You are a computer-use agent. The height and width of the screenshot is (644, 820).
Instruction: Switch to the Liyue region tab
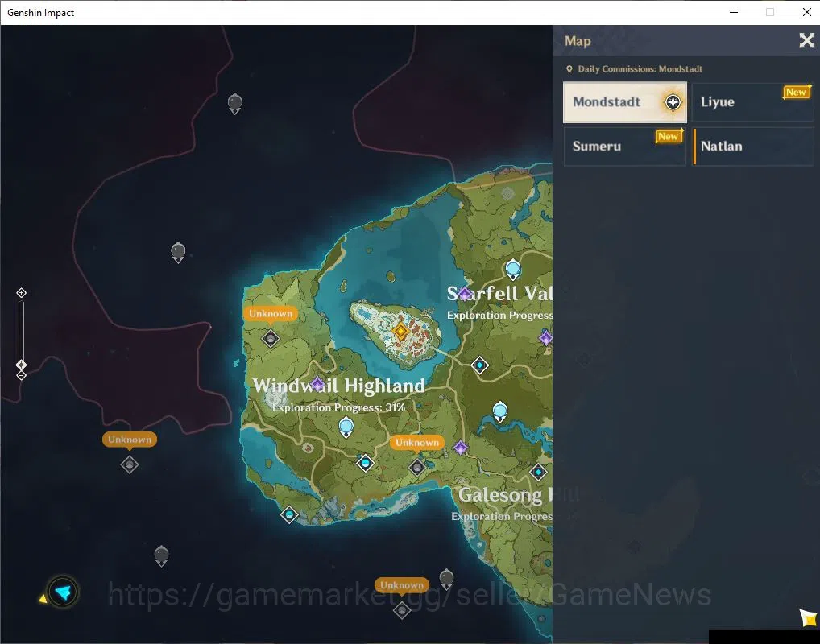point(752,102)
